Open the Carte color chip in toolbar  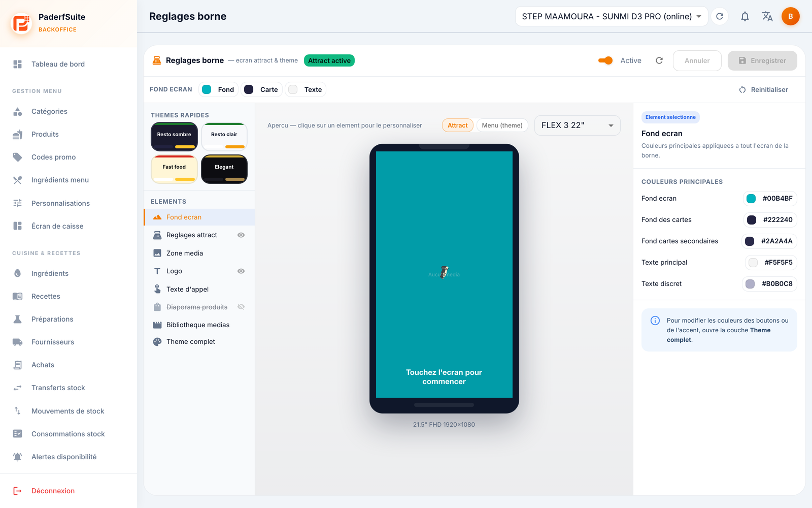[261, 89]
